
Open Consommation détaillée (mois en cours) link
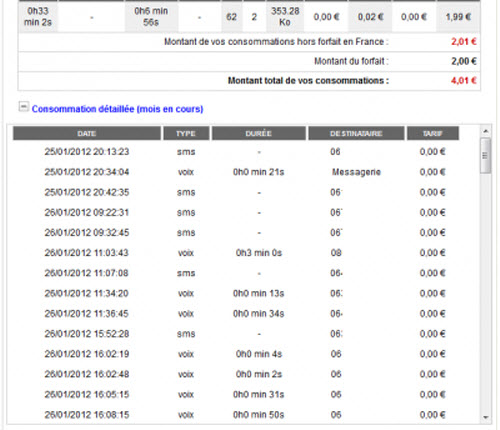click(x=117, y=109)
